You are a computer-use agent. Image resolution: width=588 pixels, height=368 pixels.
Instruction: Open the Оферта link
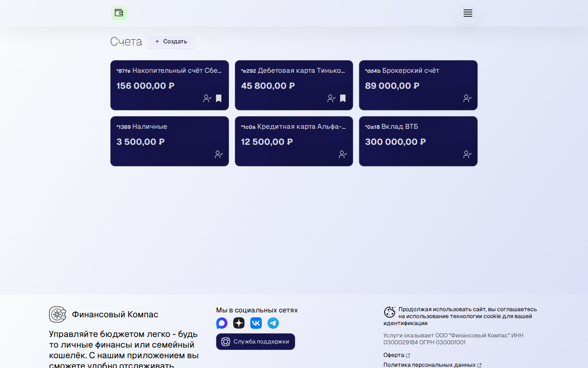click(396, 355)
